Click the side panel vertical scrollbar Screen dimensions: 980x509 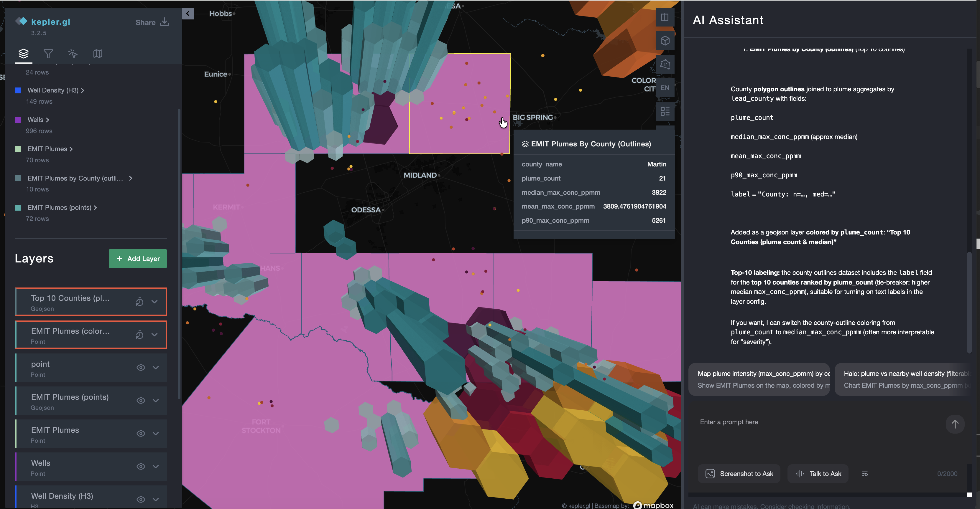[179, 254]
